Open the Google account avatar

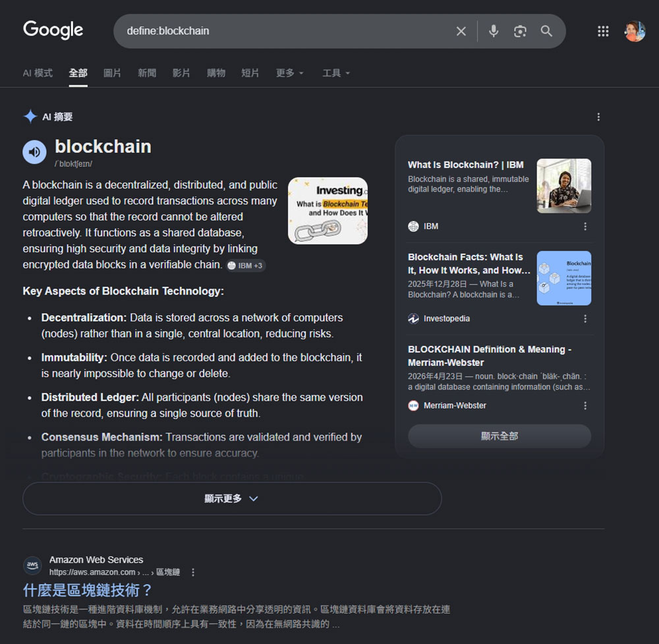635,31
